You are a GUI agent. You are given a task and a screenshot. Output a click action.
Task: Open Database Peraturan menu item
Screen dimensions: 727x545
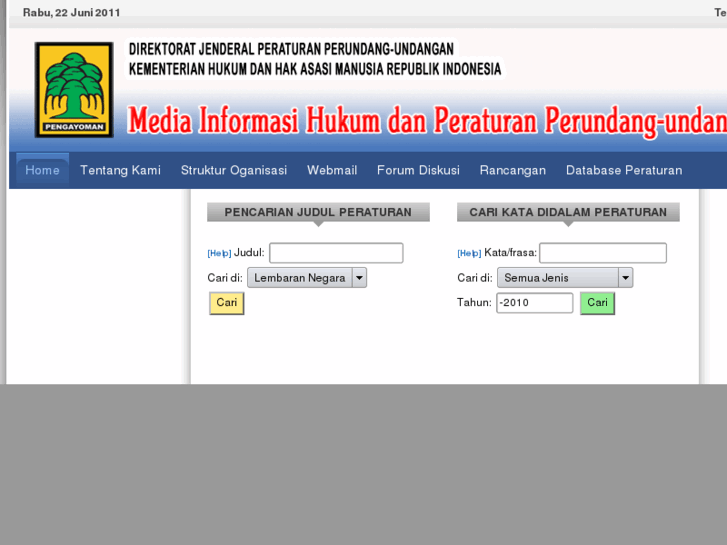pos(624,170)
